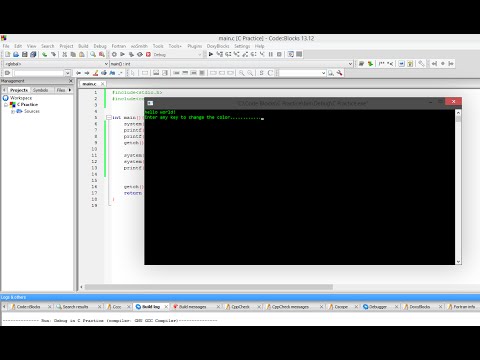Image resolution: width=480 pixels, height=360 pixels.
Task: Switch to the Symbols tab
Action: tap(40, 90)
